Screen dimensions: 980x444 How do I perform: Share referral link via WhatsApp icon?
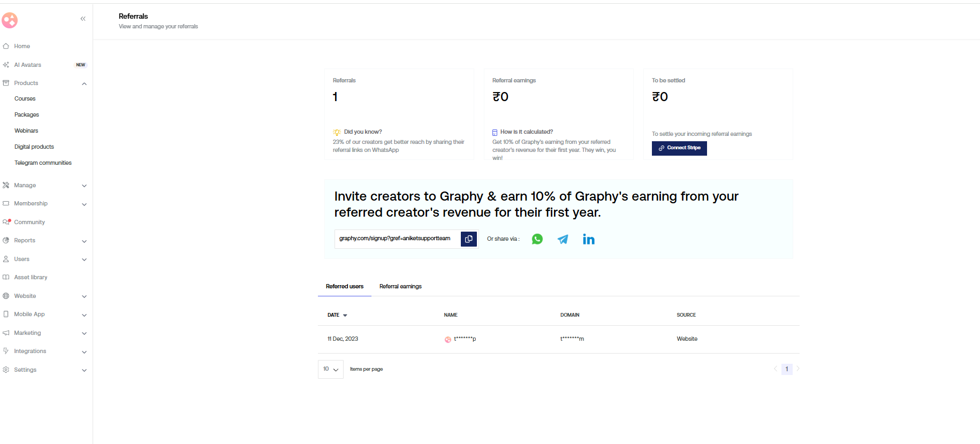(537, 239)
